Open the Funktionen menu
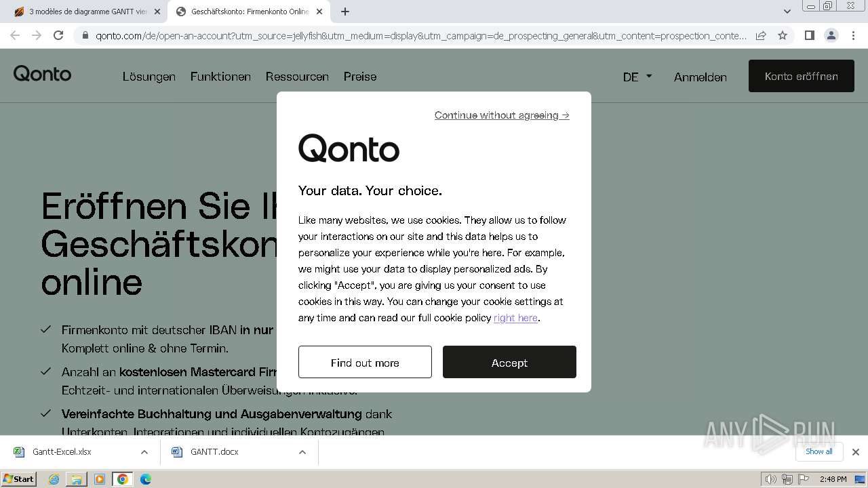The width and height of the screenshot is (868, 488). coord(220,77)
